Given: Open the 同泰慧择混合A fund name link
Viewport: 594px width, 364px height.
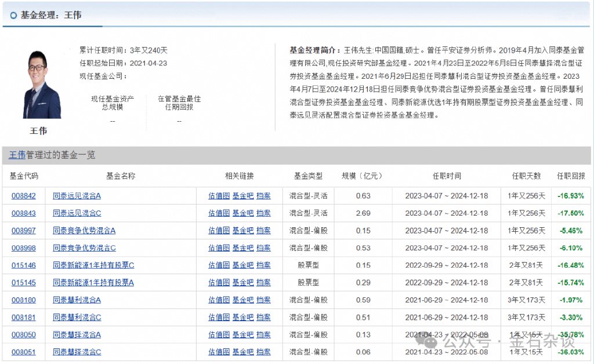Looking at the screenshot, I should tap(77, 335).
